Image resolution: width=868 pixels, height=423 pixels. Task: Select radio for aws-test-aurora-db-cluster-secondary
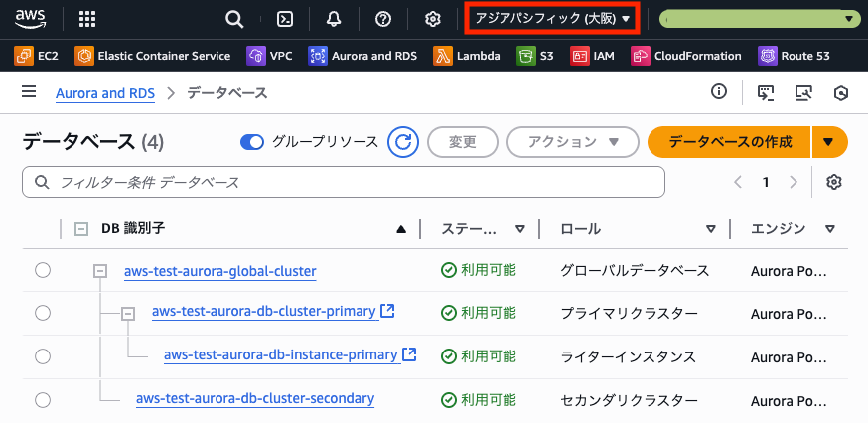click(x=43, y=399)
